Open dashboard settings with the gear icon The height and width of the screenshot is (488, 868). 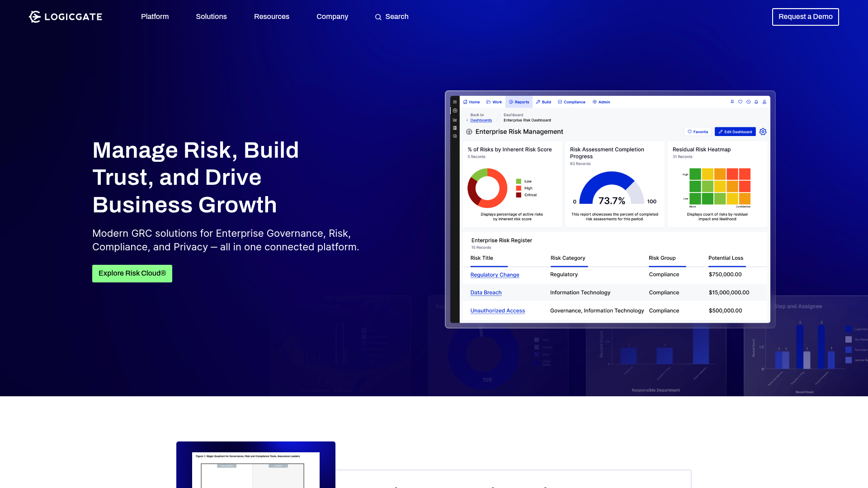click(763, 131)
